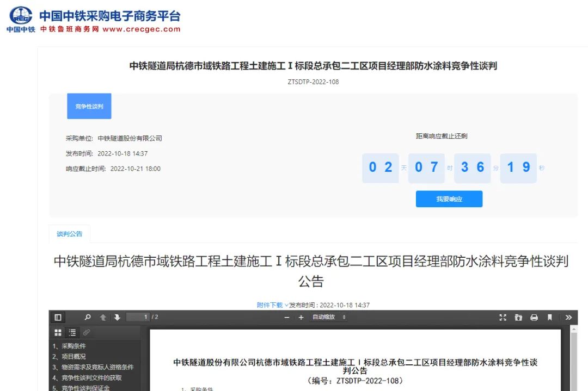Click the PDF total pages indicator / 2

tap(155, 317)
